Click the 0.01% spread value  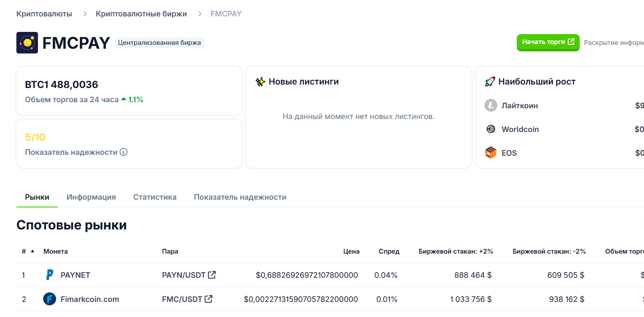tap(387, 299)
